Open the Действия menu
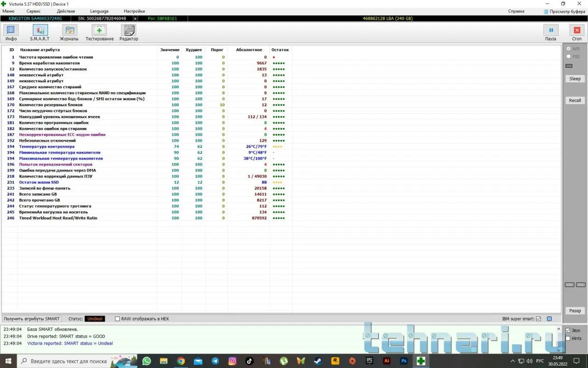 point(66,11)
